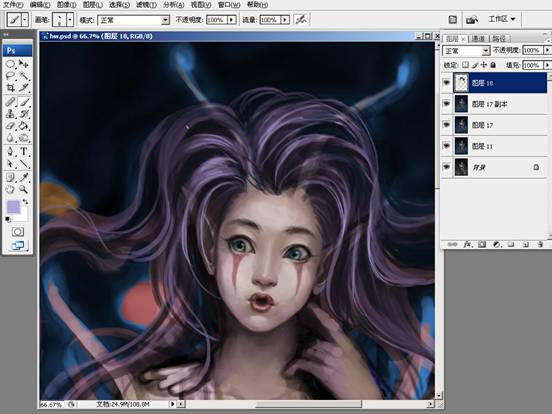
Task: Open layer opacity slider arrow
Action: [547, 50]
